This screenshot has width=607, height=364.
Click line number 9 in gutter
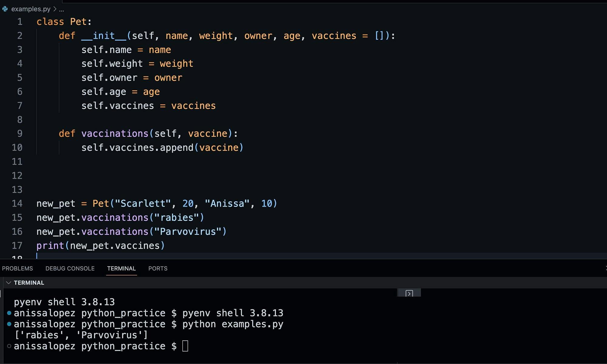tap(20, 133)
